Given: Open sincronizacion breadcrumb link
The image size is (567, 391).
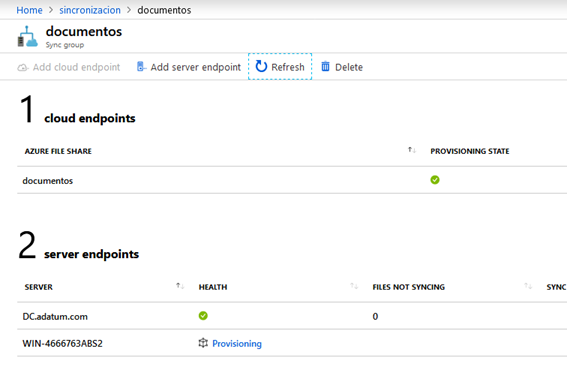Looking at the screenshot, I should [90, 10].
